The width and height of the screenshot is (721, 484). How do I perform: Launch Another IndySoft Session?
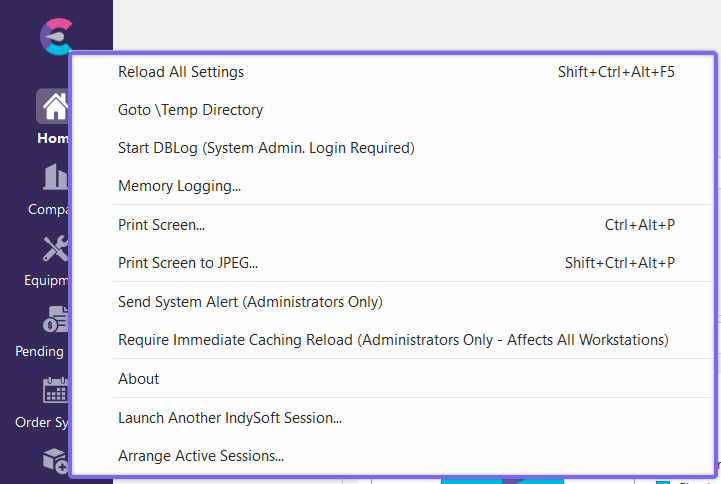pyautogui.click(x=230, y=418)
